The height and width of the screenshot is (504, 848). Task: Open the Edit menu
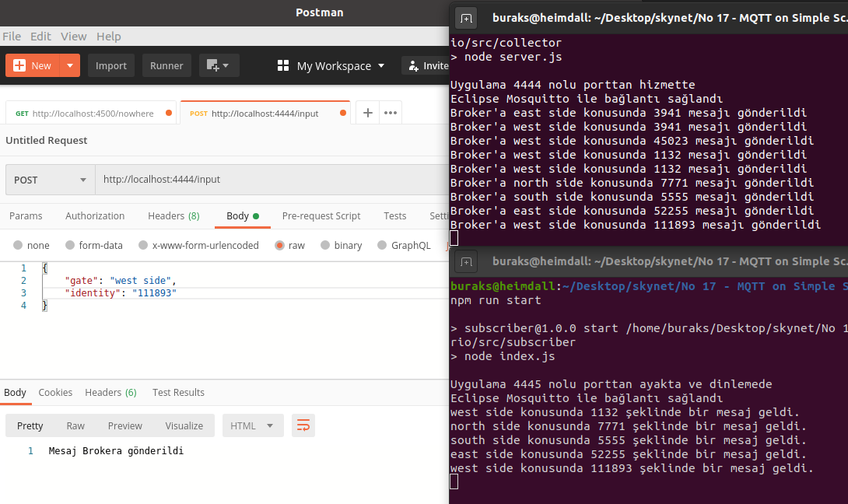pos(40,37)
